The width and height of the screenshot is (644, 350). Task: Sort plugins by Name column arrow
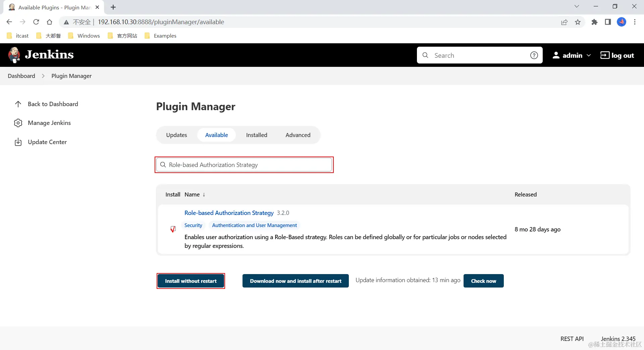pyautogui.click(x=204, y=194)
